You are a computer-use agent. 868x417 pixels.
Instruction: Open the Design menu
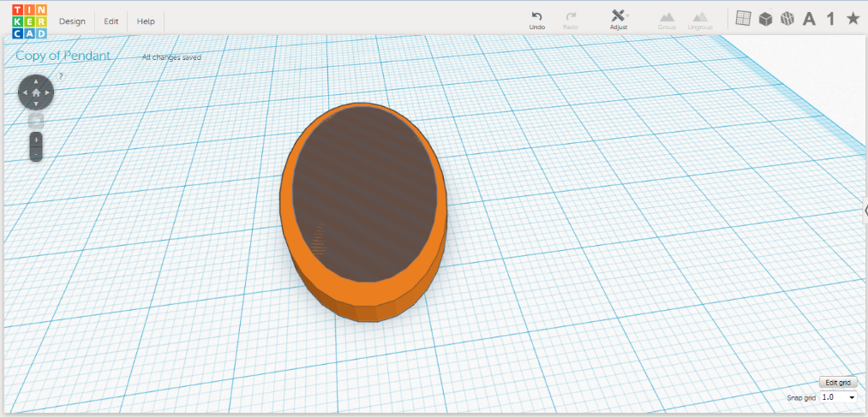coord(73,21)
